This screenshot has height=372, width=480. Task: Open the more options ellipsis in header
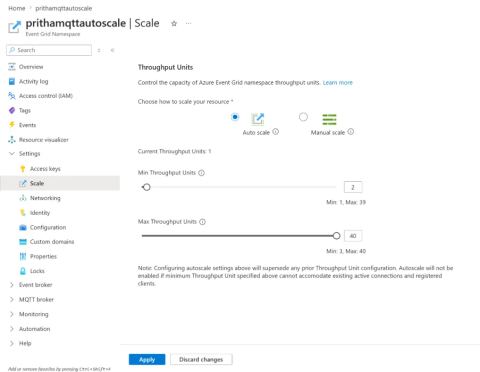189,23
